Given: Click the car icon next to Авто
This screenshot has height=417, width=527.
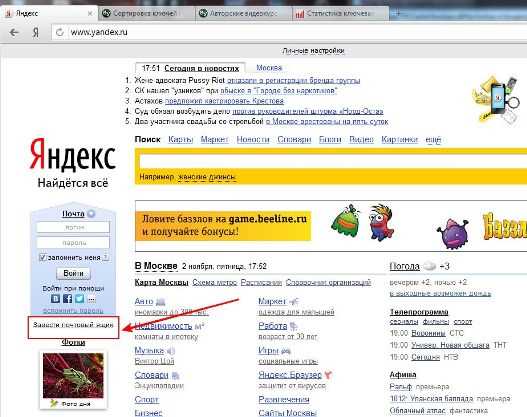Looking at the screenshot, I should [x=161, y=302].
